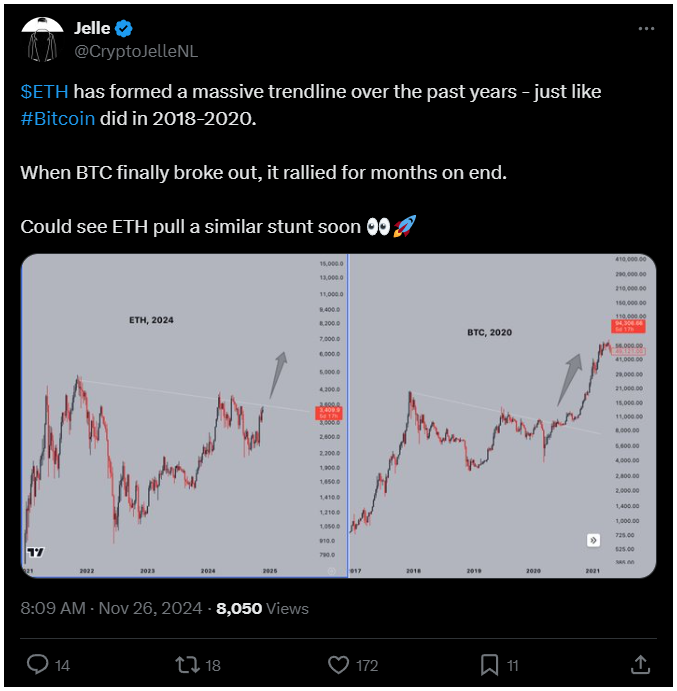Click the @CryptoJelleNL handle

pos(136,52)
